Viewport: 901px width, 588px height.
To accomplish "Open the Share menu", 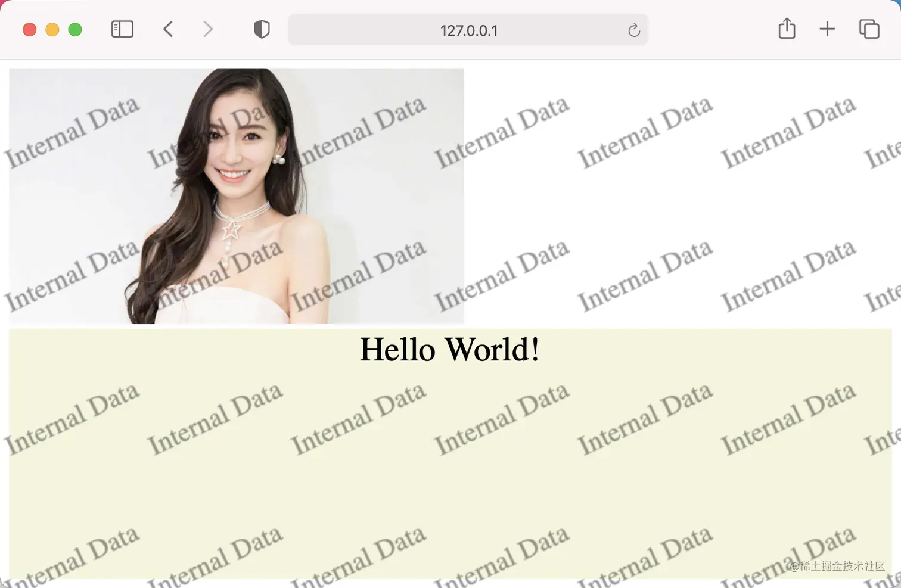I will tap(787, 29).
